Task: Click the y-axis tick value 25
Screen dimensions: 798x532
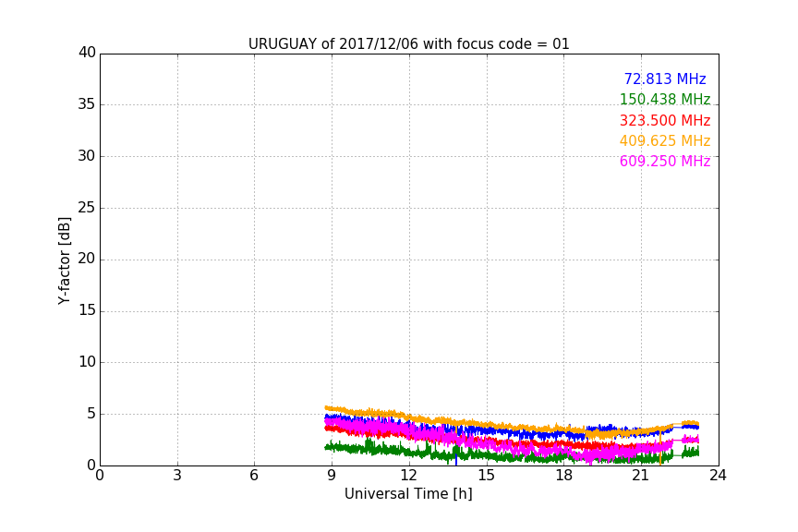Action: click(x=87, y=208)
